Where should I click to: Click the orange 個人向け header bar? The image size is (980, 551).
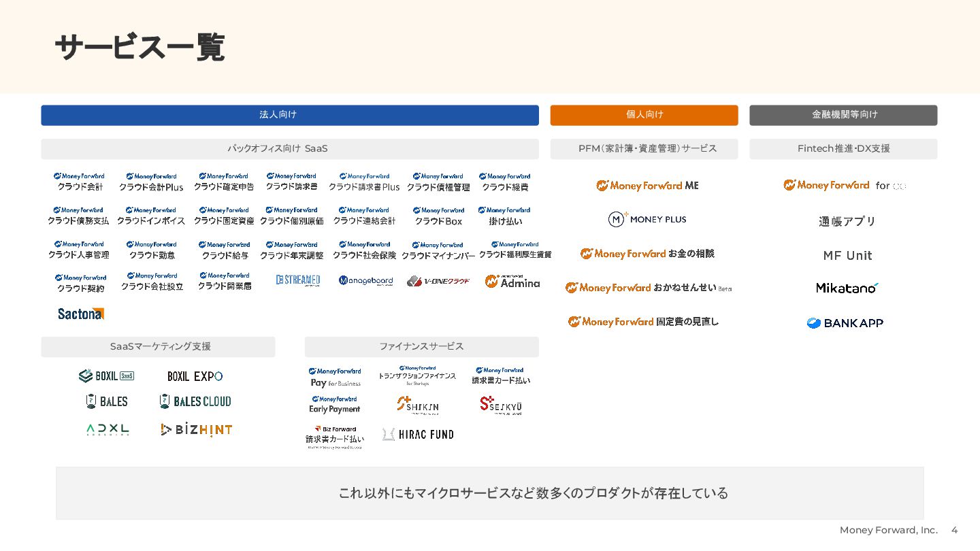click(x=644, y=115)
